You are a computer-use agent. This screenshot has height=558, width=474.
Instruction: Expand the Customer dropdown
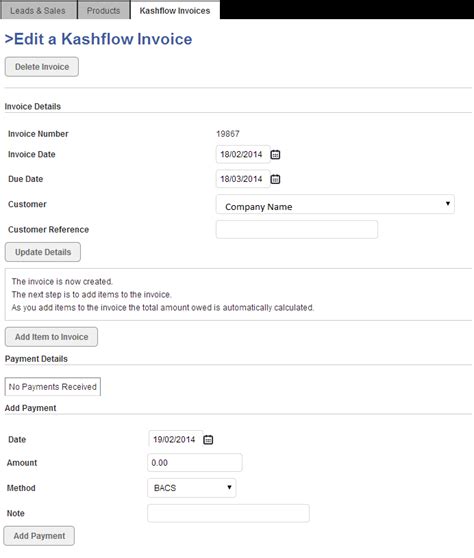point(335,204)
